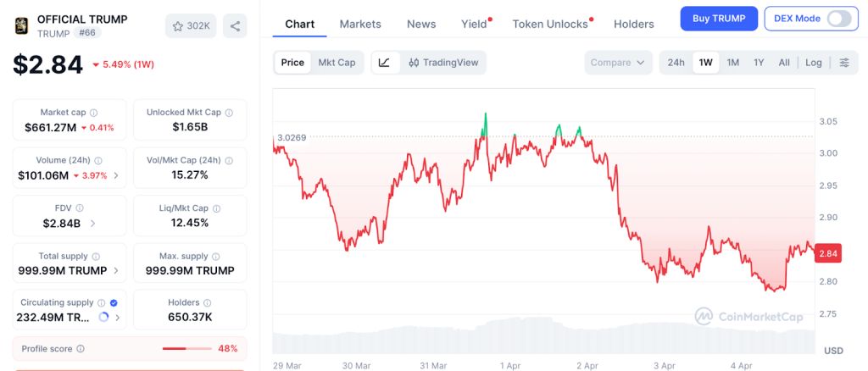868x371 pixels.
Task: Open chart settings sliders icon
Action: (844, 63)
